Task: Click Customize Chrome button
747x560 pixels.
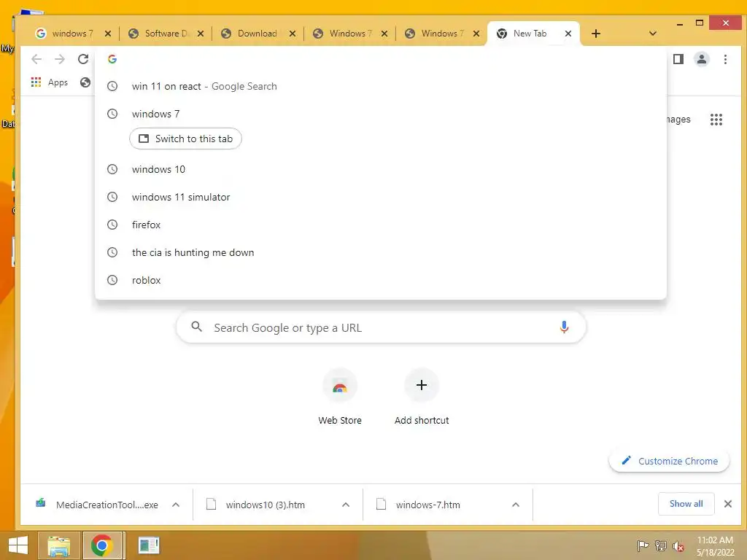Action: [669, 461]
